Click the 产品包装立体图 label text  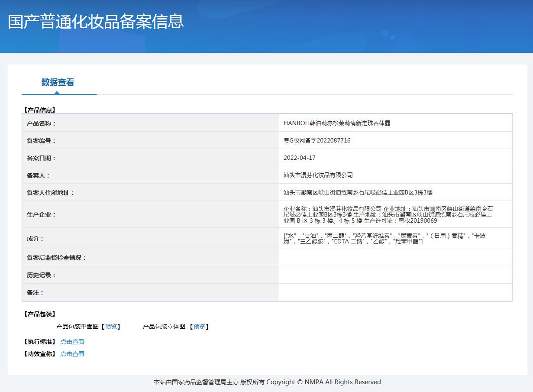pyautogui.click(x=164, y=327)
